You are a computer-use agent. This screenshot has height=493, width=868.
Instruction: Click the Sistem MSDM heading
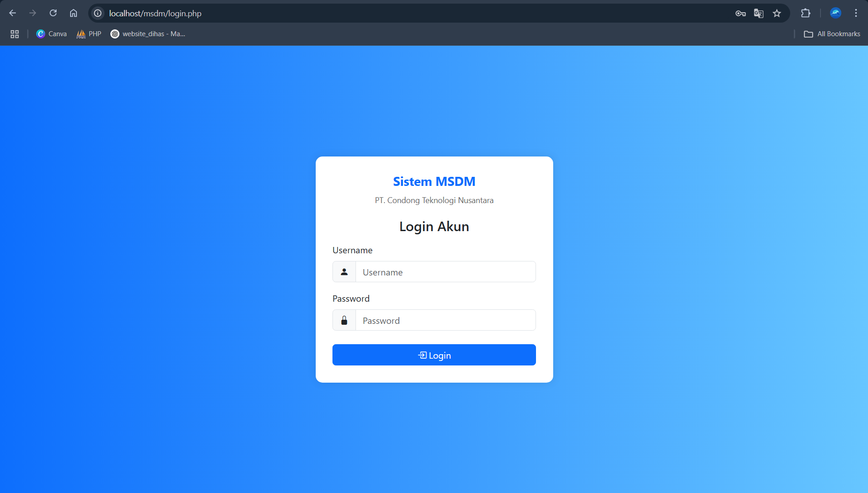[x=434, y=181]
